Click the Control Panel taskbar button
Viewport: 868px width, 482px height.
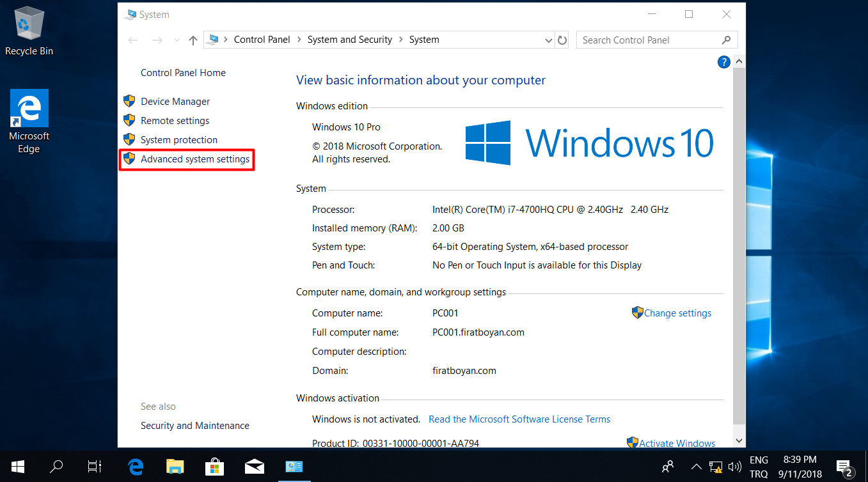click(x=294, y=467)
